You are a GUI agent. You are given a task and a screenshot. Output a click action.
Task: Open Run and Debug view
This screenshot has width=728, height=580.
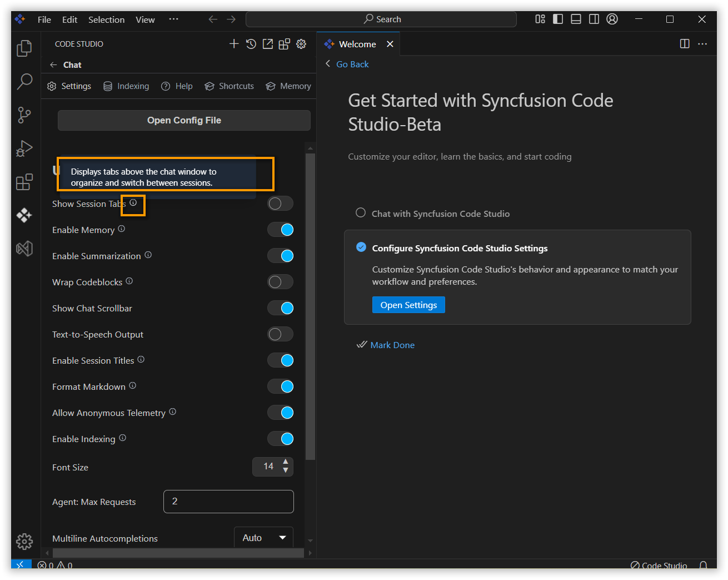[x=24, y=148]
